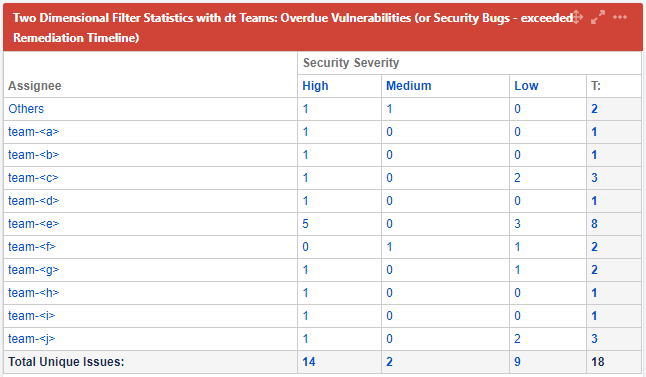
Task: Open the team-<e> assignee link
Action: tap(34, 224)
